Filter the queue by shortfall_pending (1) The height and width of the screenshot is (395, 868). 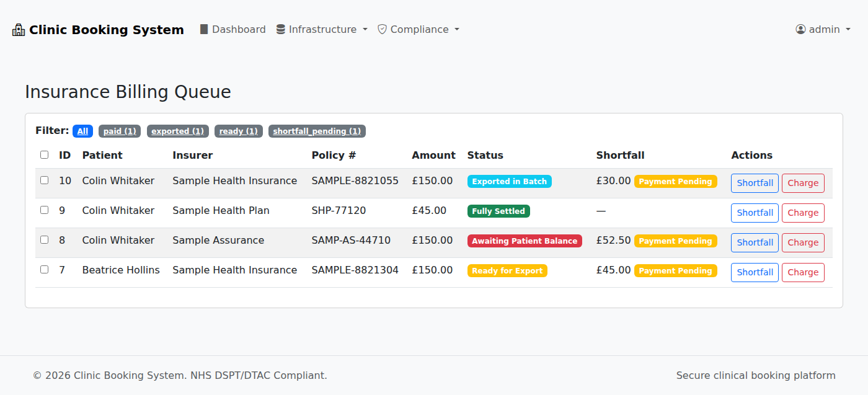pyautogui.click(x=317, y=131)
